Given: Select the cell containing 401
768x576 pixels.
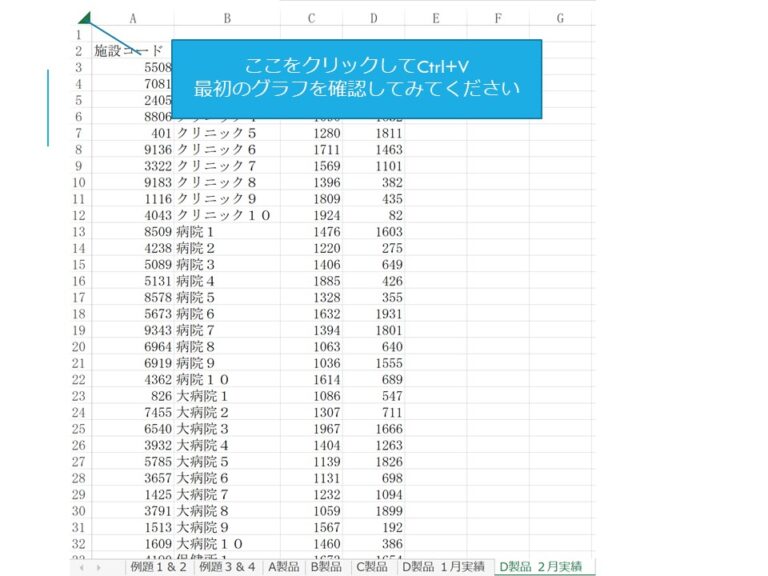Looking at the screenshot, I should pyautogui.click(x=133, y=133).
